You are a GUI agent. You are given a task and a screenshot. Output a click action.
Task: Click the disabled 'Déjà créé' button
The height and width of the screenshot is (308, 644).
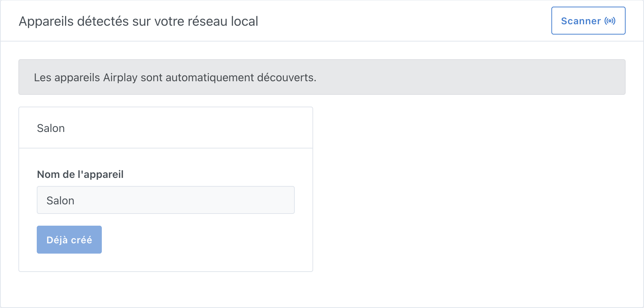tap(69, 240)
